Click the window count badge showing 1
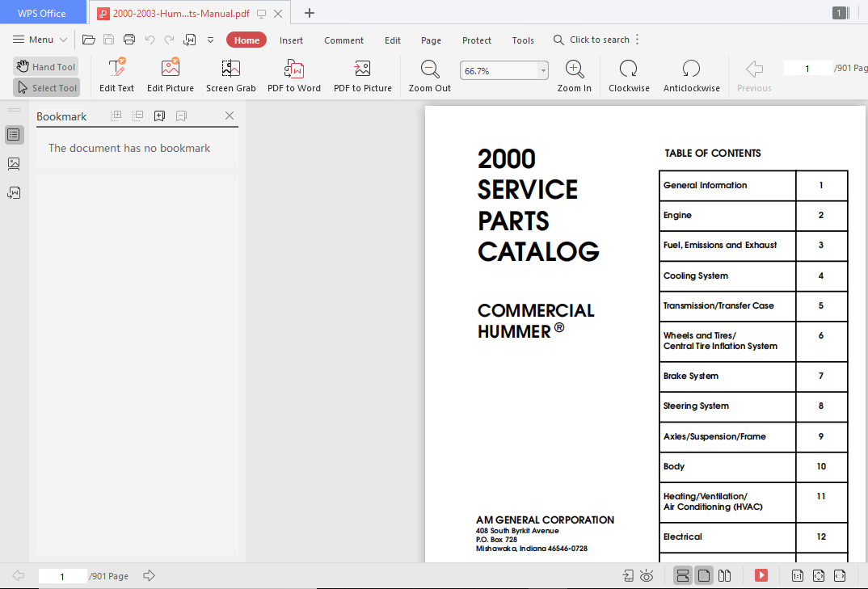The image size is (868, 589). (839, 13)
